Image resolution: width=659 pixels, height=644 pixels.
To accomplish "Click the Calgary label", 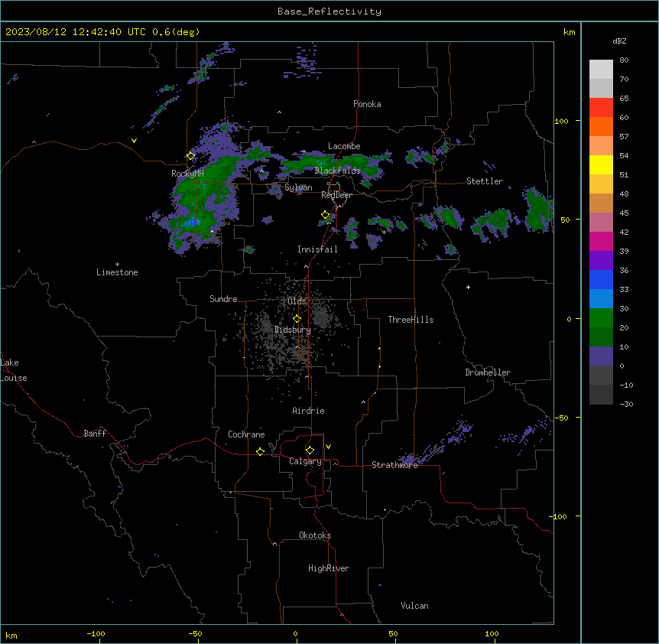I will tap(306, 461).
